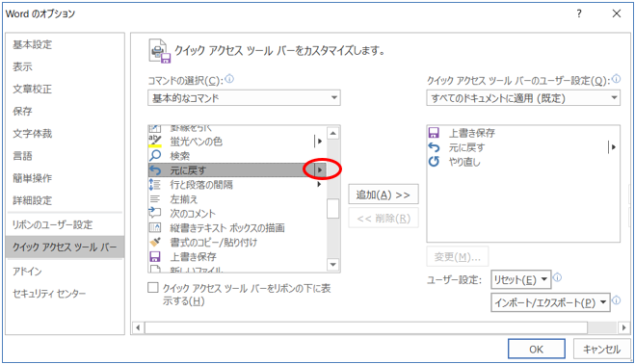This screenshot has width=635, height=364.
Task: Open the 表示 category
Action: [x=22, y=66]
